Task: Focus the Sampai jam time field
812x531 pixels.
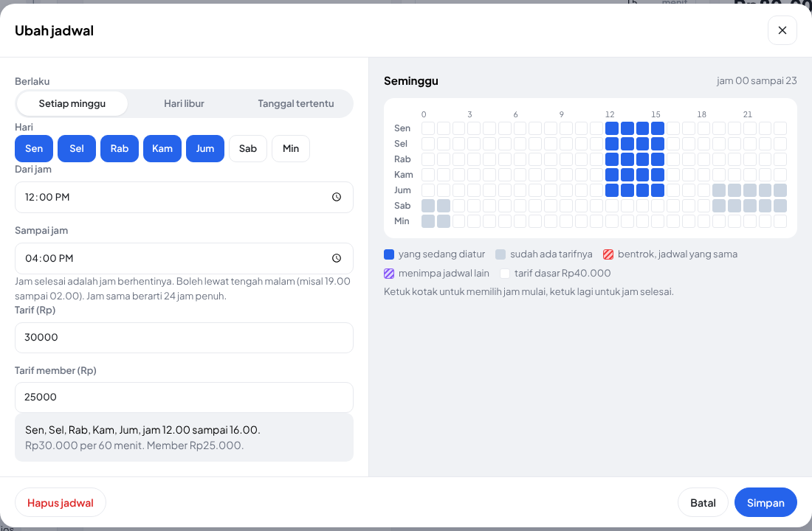Action: click(184, 258)
